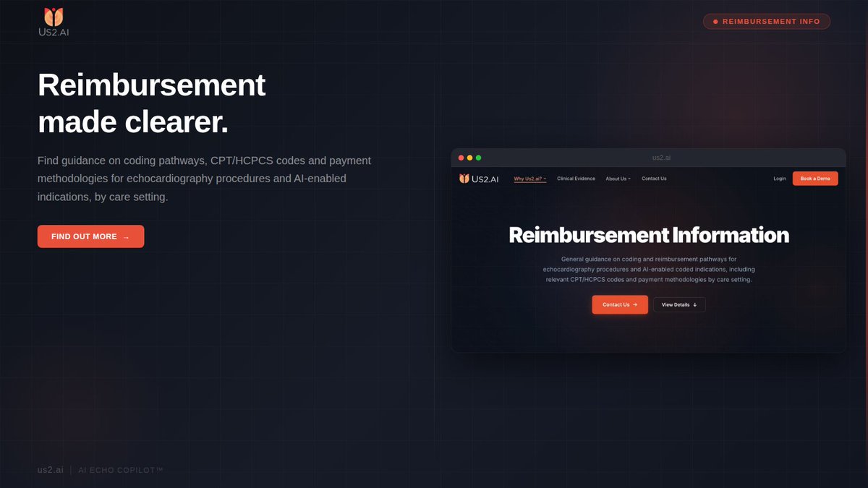
Task: Click the Login link
Action: 779,179
